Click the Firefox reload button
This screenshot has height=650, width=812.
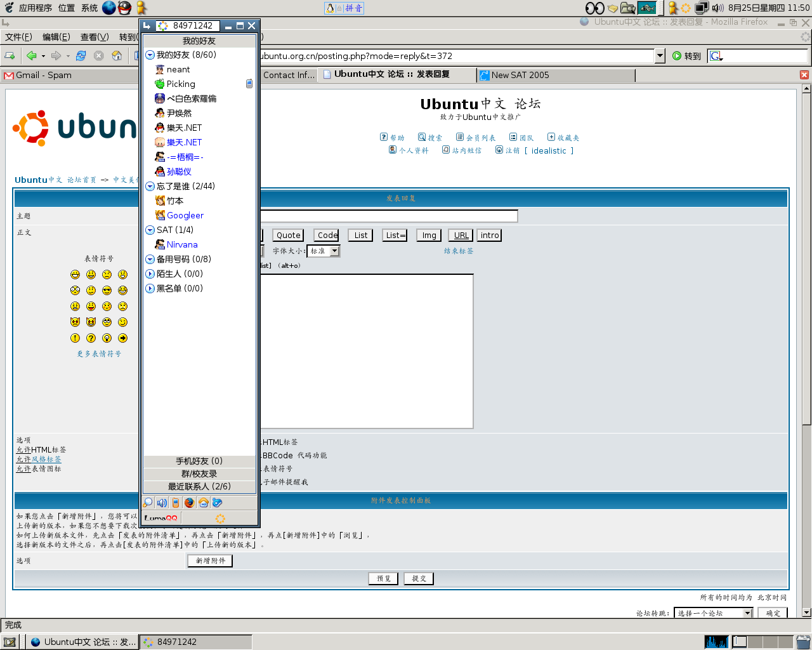81,56
